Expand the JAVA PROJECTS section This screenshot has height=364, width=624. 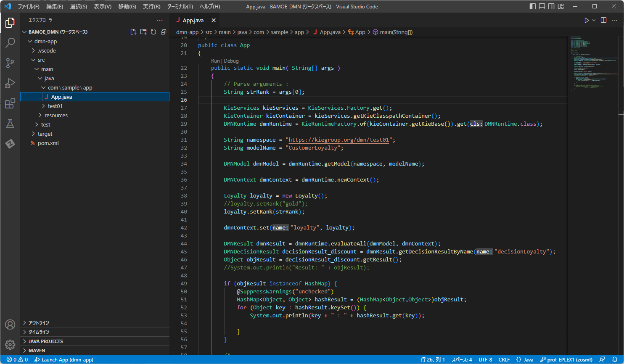tap(45, 341)
